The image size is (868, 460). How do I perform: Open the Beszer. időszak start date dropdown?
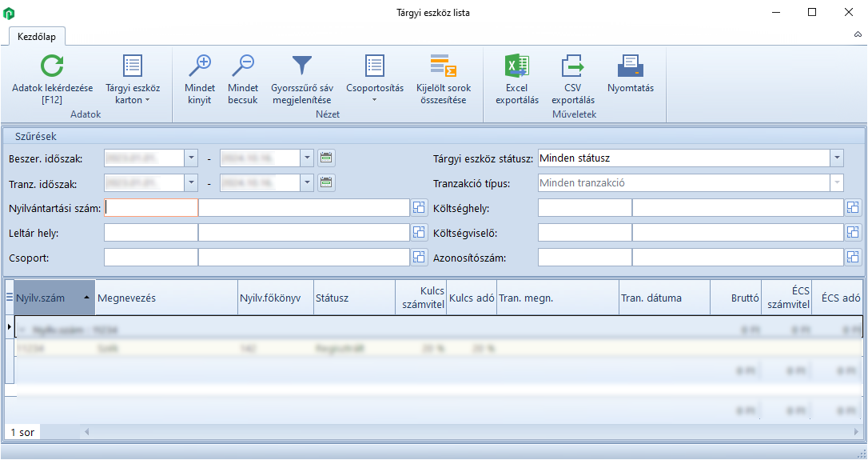(191, 158)
